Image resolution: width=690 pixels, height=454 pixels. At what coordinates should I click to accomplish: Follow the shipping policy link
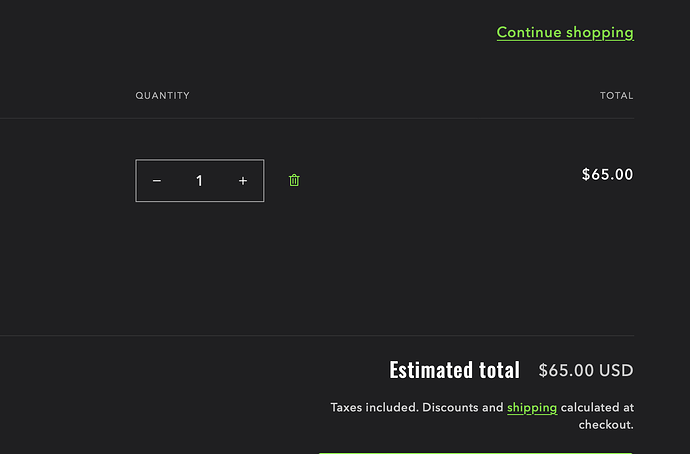tap(532, 407)
